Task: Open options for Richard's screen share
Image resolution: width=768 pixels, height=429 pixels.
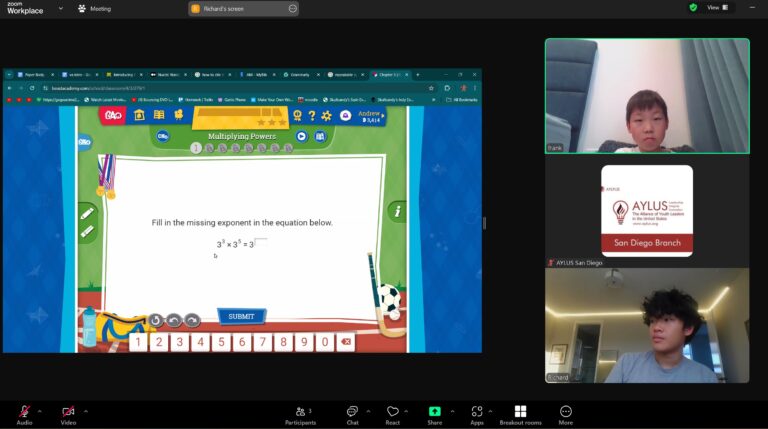Action: (x=292, y=8)
